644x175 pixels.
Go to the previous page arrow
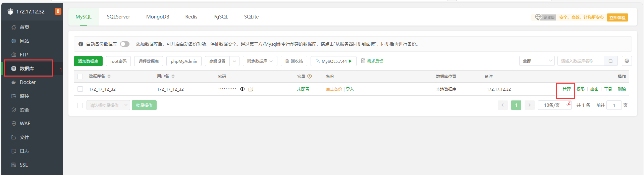(x=502, y=105)
